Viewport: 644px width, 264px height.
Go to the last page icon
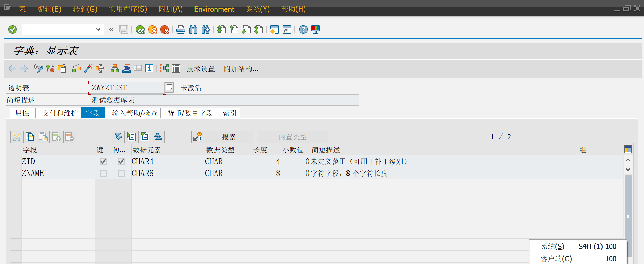point(258,30)
